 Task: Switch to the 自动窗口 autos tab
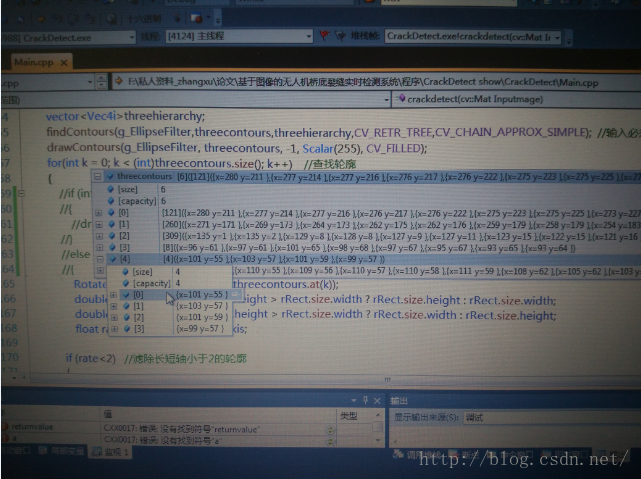[x=16, y=450]
